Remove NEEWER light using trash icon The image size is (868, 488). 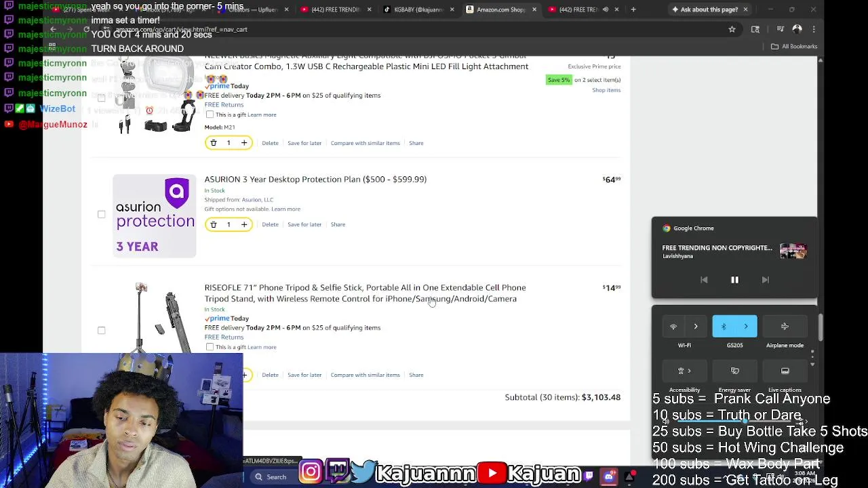tap(214, 143)
